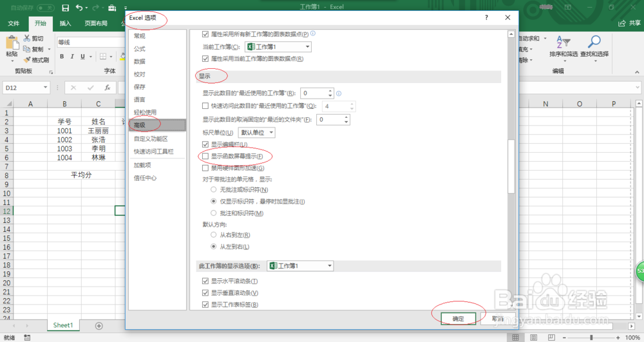Toggle Underline formatting button
Screen dimensions: 644x342
point(82,56)
